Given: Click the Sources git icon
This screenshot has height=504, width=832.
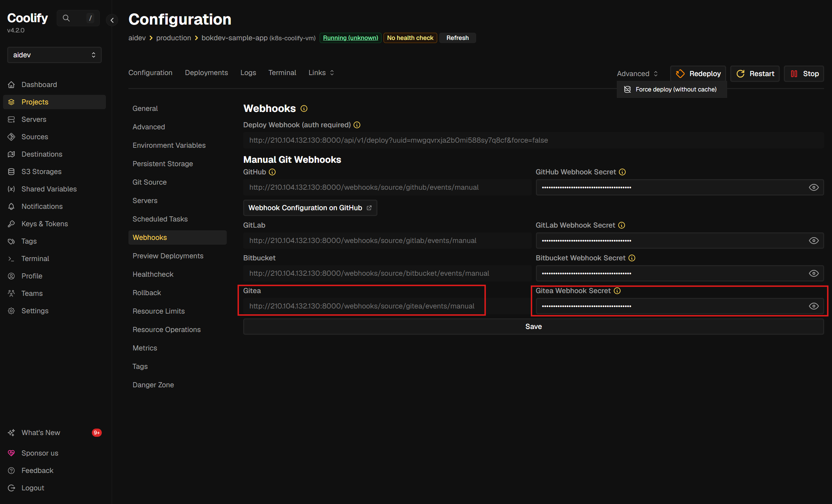Looking at the screenshot, I should (11, 137).
